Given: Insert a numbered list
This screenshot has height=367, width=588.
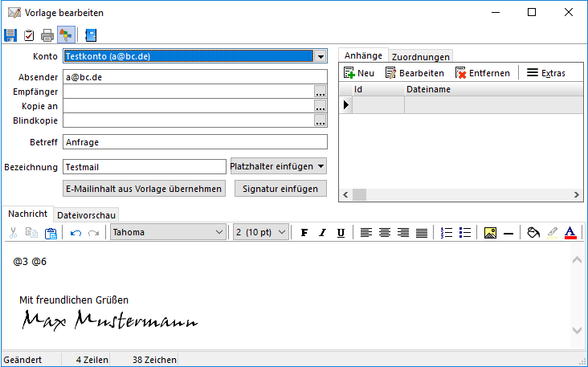Looking at the screenshot, I should (448, 233).
